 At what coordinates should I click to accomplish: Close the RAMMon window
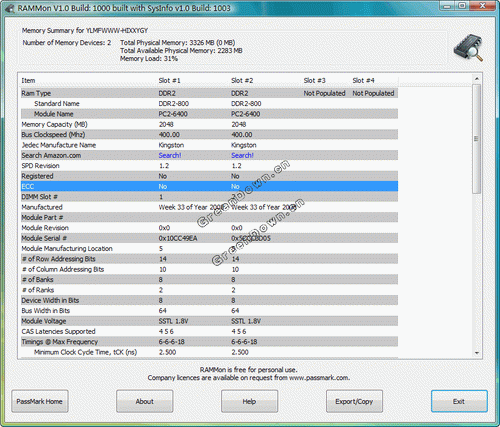pyautogui.click(x=483, y=5)
